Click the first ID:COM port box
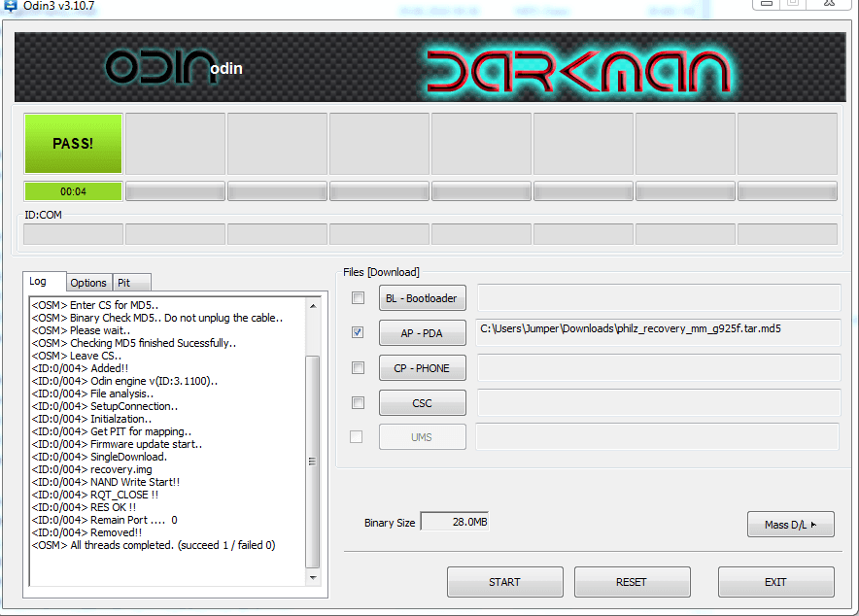The width and height of the screenshot is (859, 616). pos(73,234)
